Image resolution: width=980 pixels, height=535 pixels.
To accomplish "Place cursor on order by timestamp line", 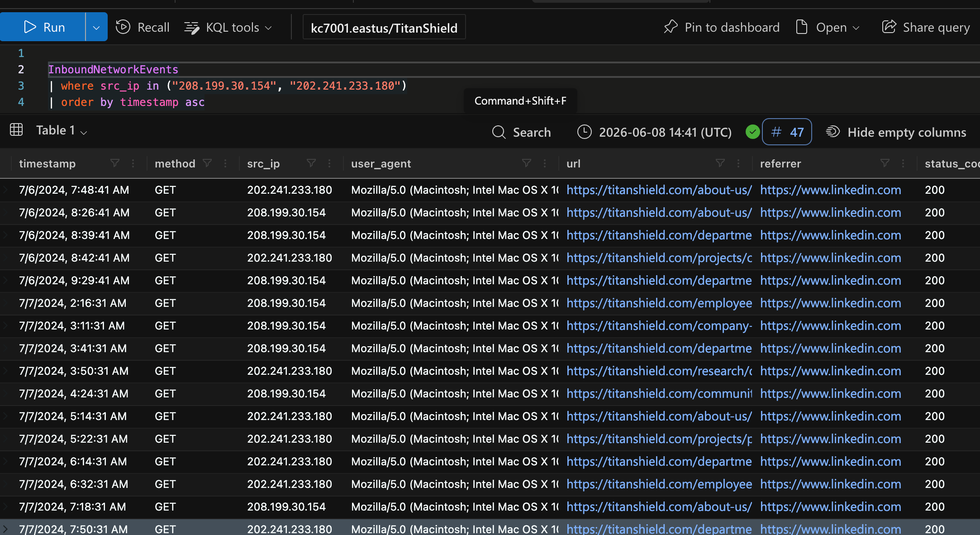I will [x=127, y=102].
